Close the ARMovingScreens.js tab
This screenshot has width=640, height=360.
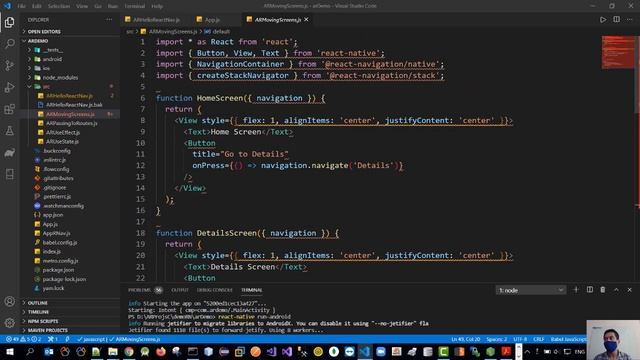(306, 20)
